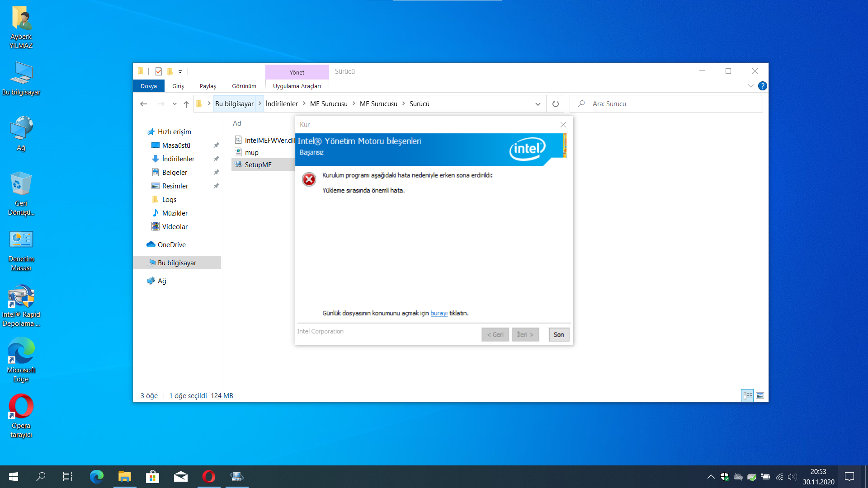Select İndirilenler in Quick Access sidebar
This screenshot has height=488, width=868.
pyautogui.click(x=178, y=159)
